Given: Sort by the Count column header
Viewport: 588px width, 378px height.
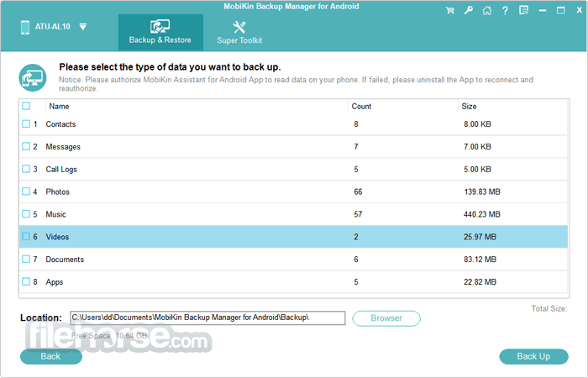Looking at the screenshot, I should [x=361, y=107].
